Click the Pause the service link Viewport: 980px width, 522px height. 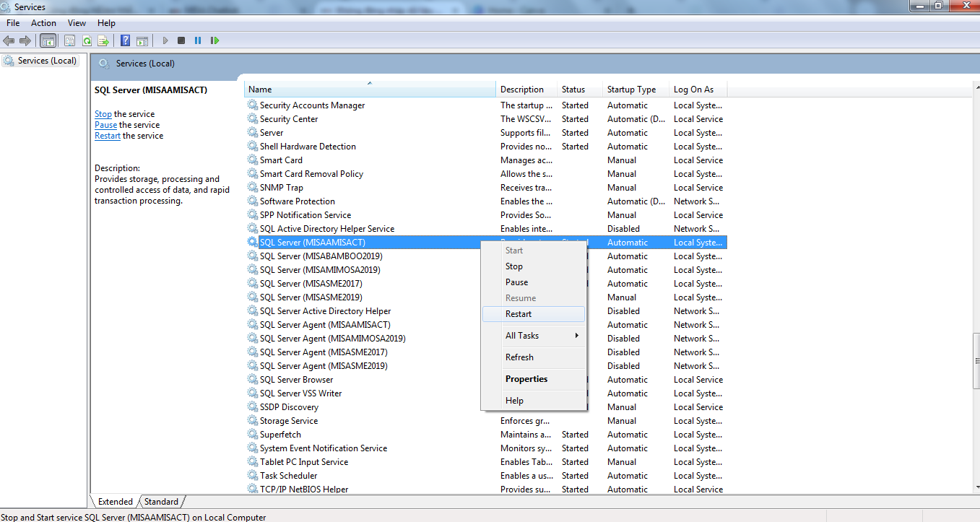pos(105,125)
